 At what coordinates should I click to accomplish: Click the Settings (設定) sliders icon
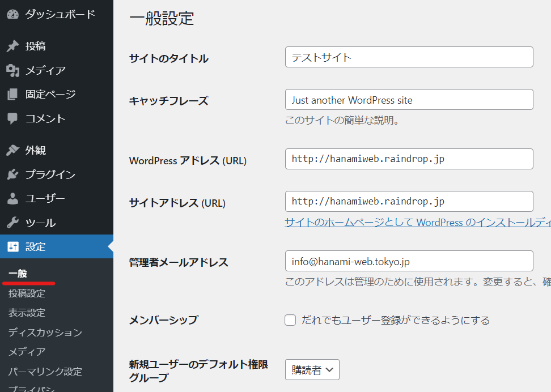[x=13, y=246]
